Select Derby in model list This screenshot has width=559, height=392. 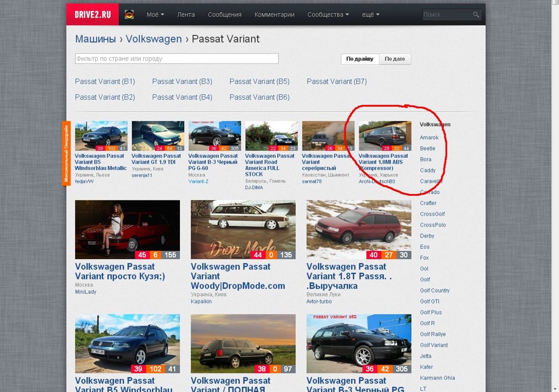tap(427, 236)
